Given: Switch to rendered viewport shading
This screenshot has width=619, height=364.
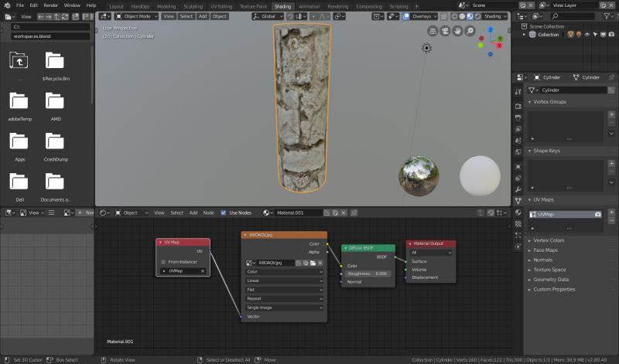Looking at the screenshot, I should click(477, 16).
